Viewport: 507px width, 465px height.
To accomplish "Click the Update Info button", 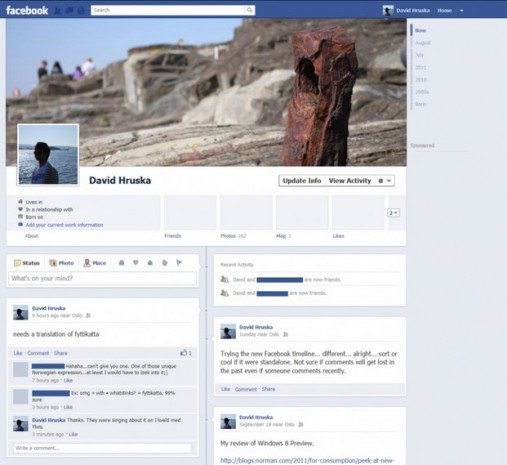I will click(302, 181).
